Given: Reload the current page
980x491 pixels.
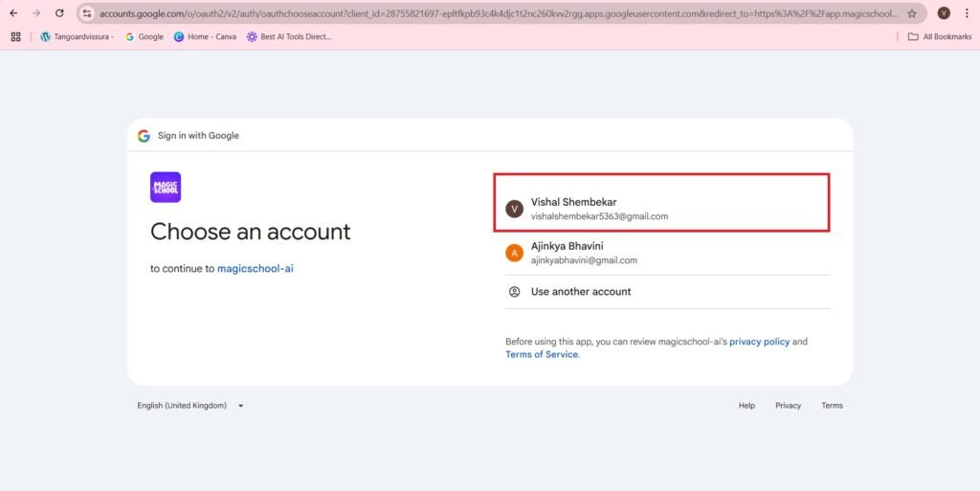Looking at the screenshot, I should (x=59, y=13).
